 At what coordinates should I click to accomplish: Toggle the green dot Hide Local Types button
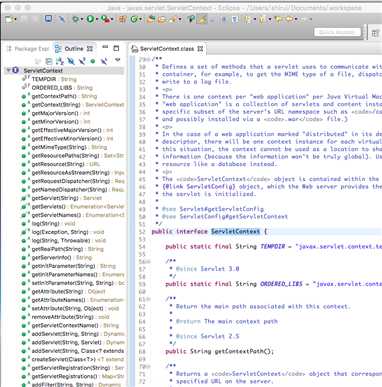pos(93,61)
